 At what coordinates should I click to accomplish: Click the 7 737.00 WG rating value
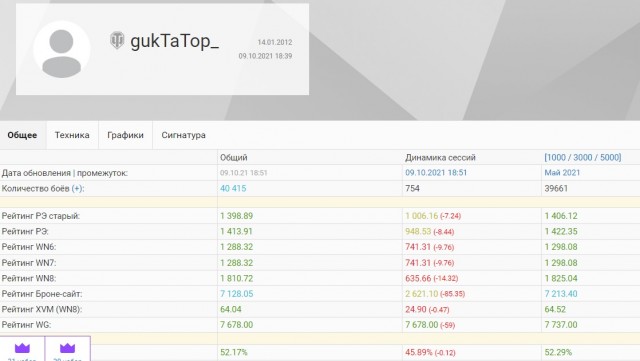click(561, 325)
